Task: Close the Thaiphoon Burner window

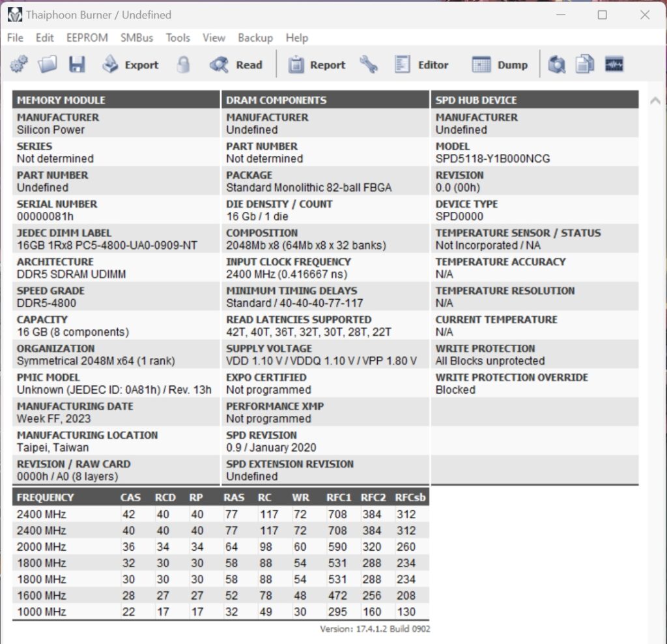Action: (645, 15)
